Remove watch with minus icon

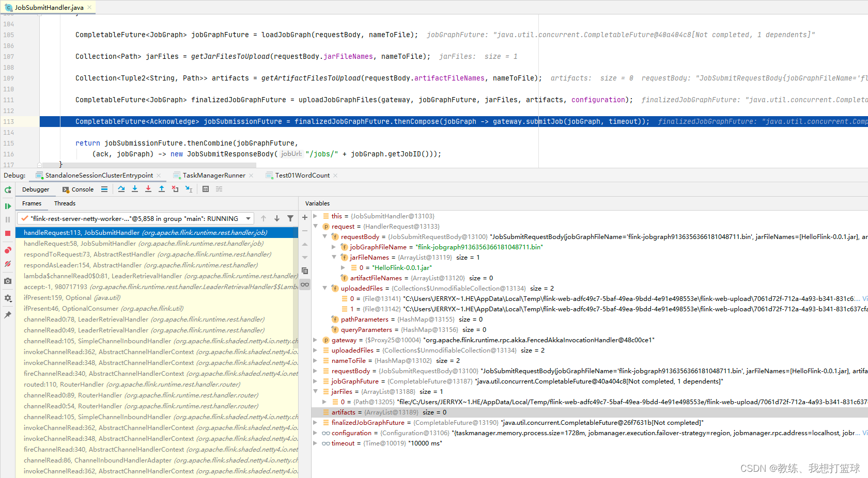pos(305,231)
